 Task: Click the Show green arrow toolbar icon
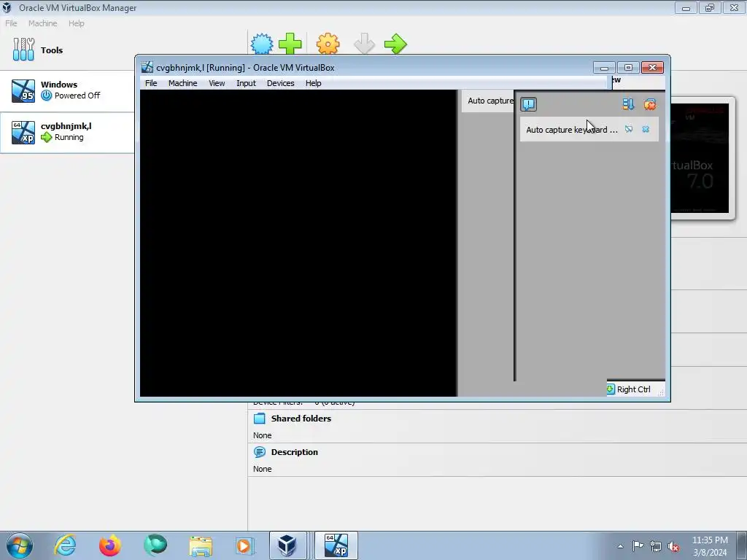395,44
